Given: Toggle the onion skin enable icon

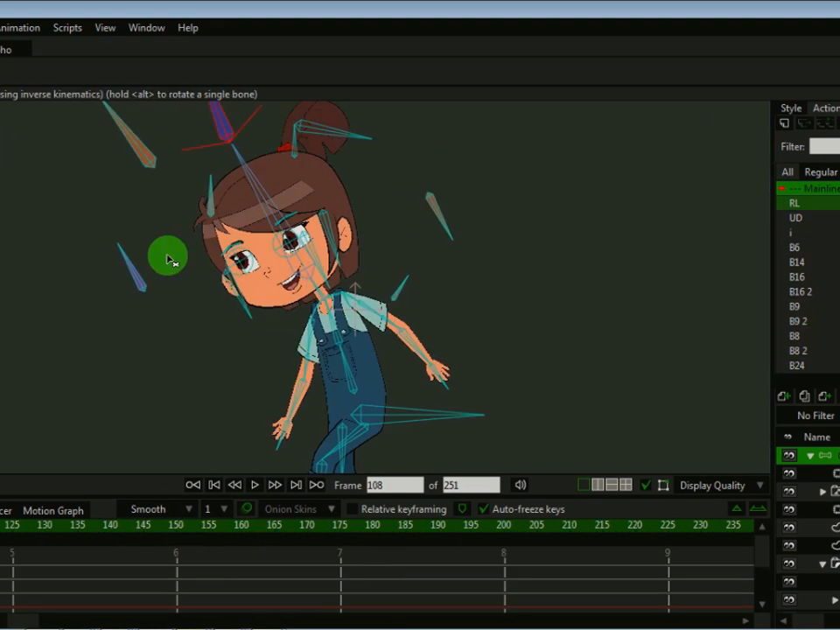Looking at the screenshot, I should [247, 508].
